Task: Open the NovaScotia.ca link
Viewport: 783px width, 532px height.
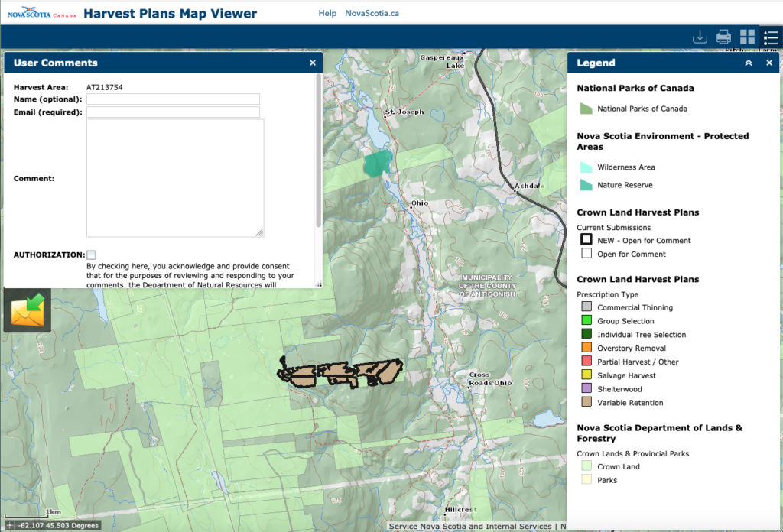Action: (372, 13)
